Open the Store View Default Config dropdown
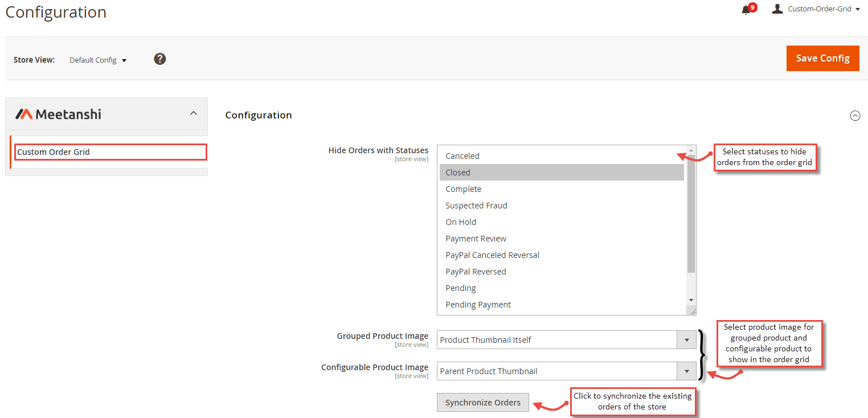This screenshot has height=418, width=868. point(97,59)
